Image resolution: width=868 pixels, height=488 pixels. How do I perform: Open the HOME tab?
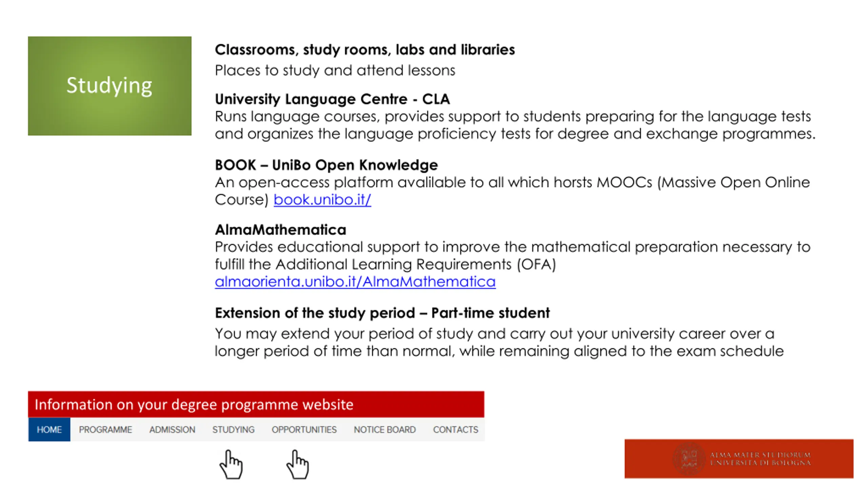coord(49,429)
